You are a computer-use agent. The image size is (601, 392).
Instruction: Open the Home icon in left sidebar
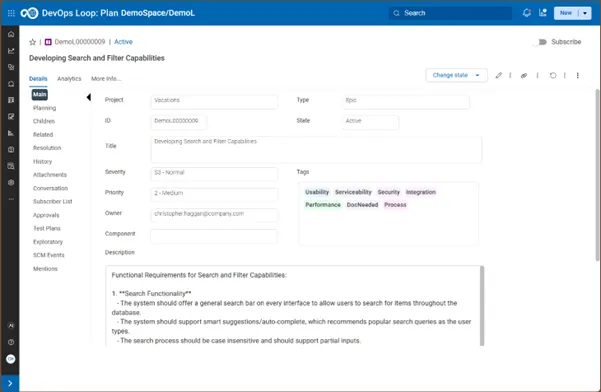[x=11, y=34]
